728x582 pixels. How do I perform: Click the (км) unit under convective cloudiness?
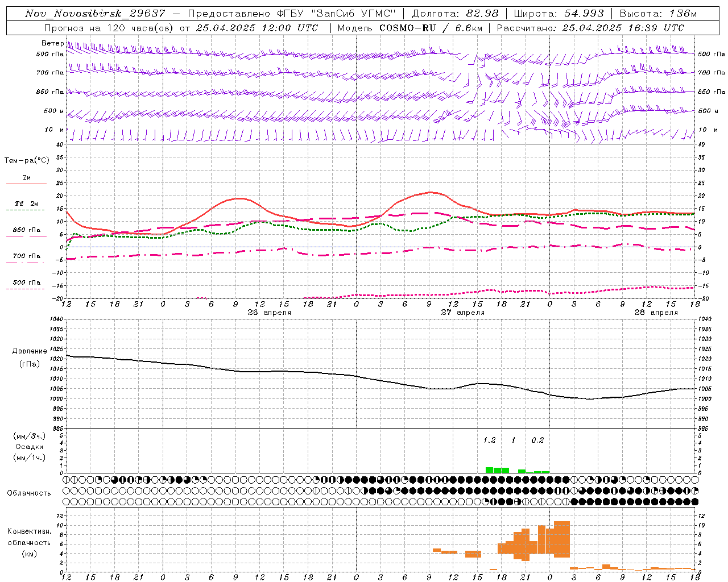pos(29,554)
